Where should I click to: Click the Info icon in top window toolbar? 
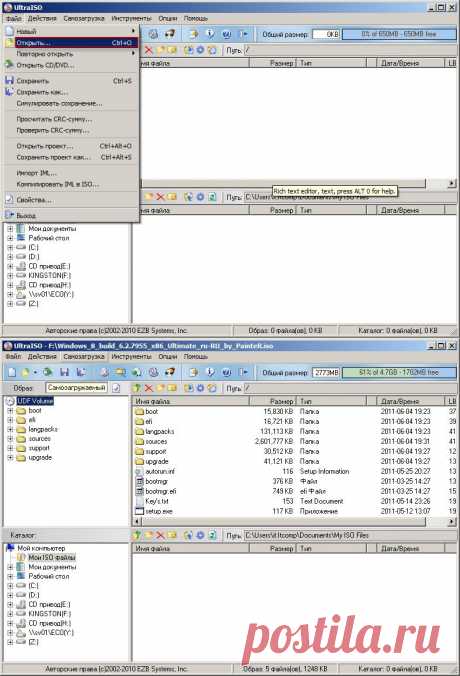click(x=210, y=34)
